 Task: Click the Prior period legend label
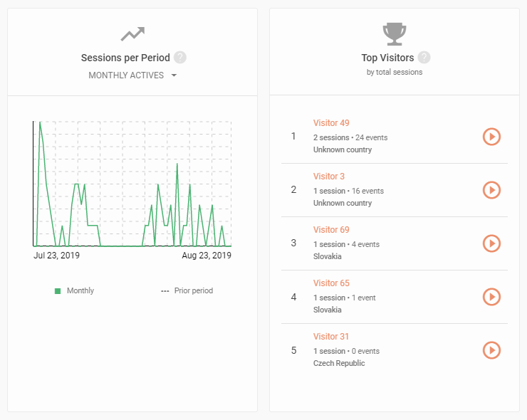(194, 290)
